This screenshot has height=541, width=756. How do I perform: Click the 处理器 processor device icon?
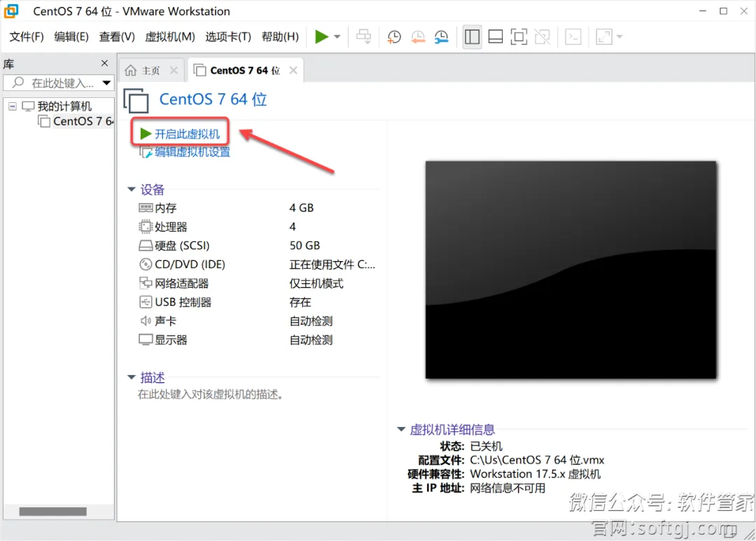click(146, 227)
